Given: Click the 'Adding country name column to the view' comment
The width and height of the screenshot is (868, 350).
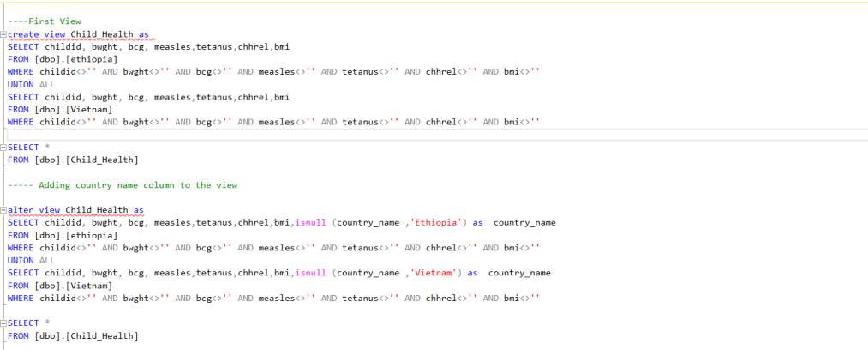Looking at the screenshot, I should pyautogui.click(x=138, y=185).
